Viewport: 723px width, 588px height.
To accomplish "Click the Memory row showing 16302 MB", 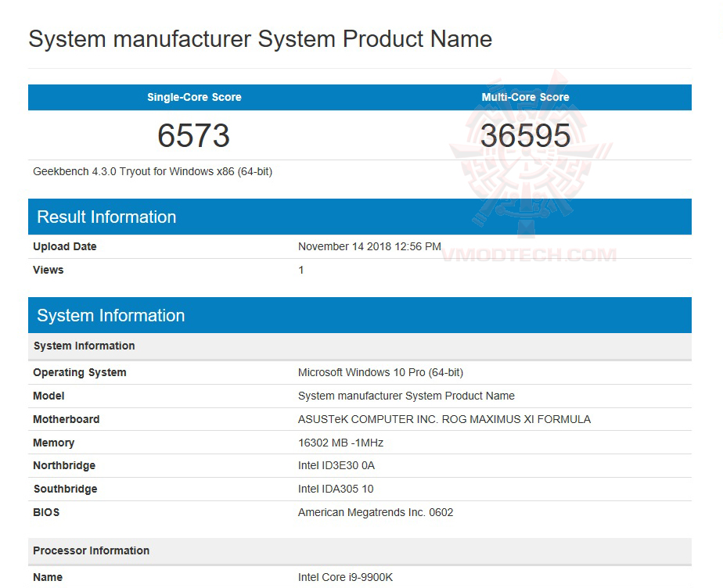I will [340, 443].
